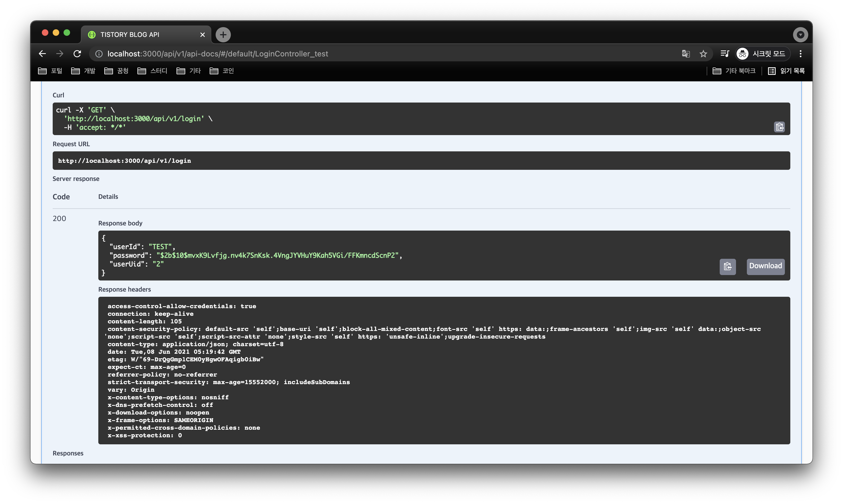Go back to previous page
This screenshot has width=843, height=504.
pos(42,54)
